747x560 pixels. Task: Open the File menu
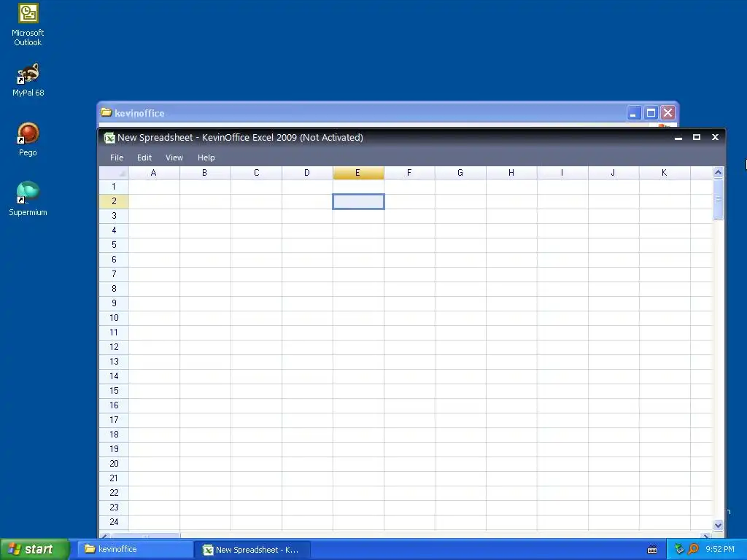(x=117, y=157)
